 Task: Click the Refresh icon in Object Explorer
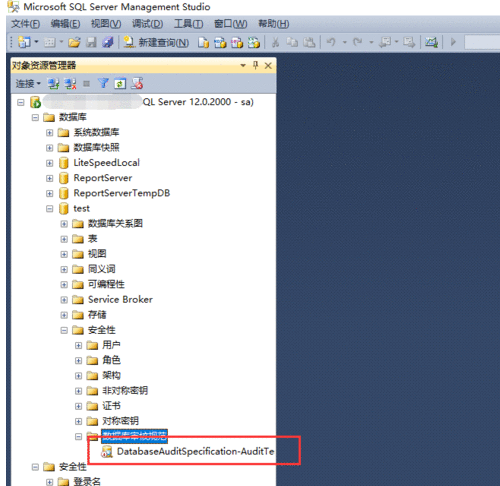tap(120, 83)
